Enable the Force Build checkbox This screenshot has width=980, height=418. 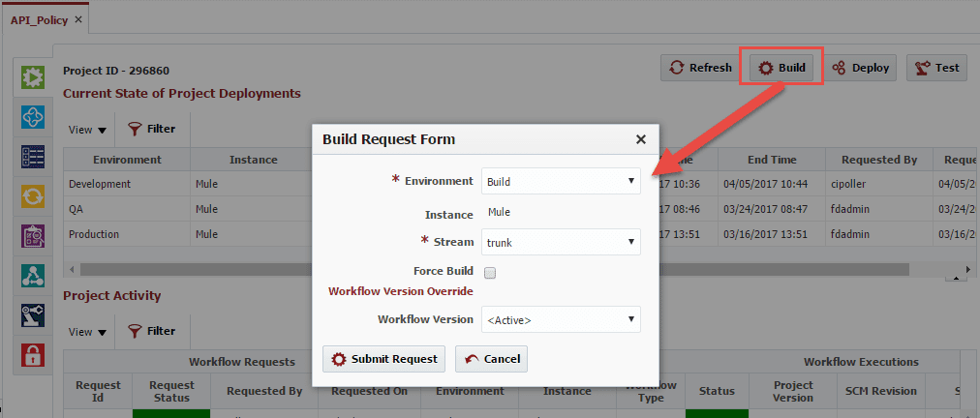[490, 273]
